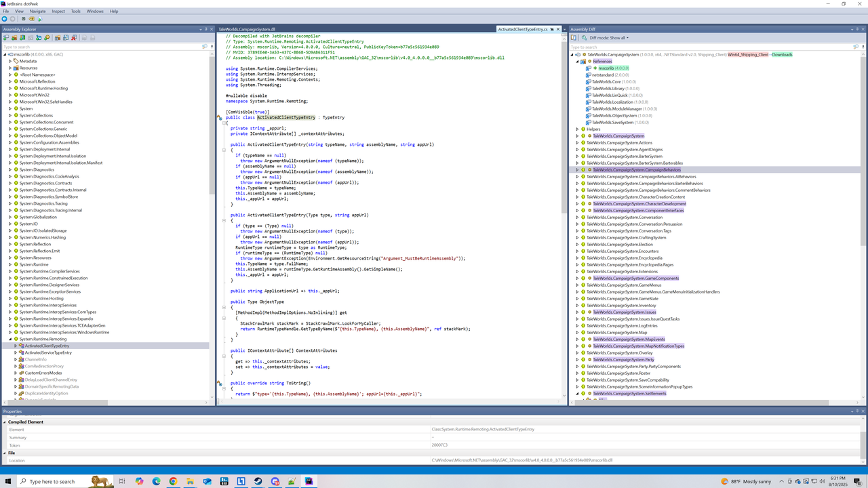
Task: Select the netstandard reference in Assembly Diff
Action: tap(604, 75)
